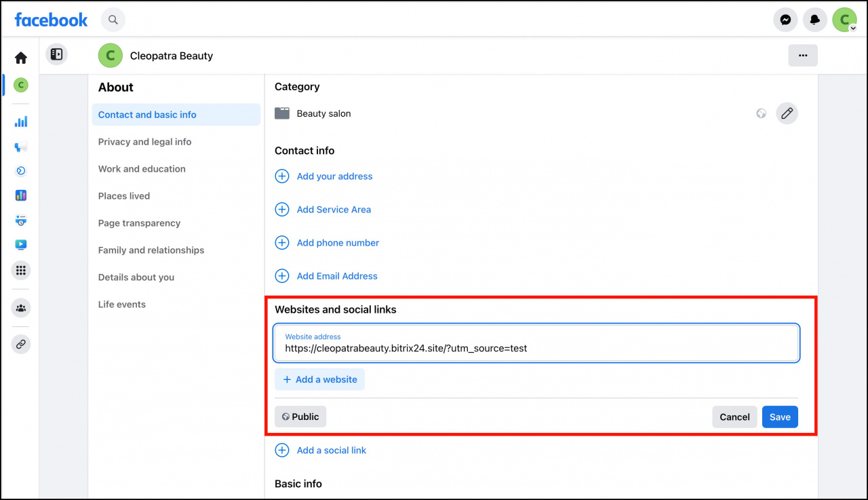Image resolution: width=868 pixels, height=500 pixels.
Task: Click Add phone number link
Action: pyautogui.click(x=338, y=243)
